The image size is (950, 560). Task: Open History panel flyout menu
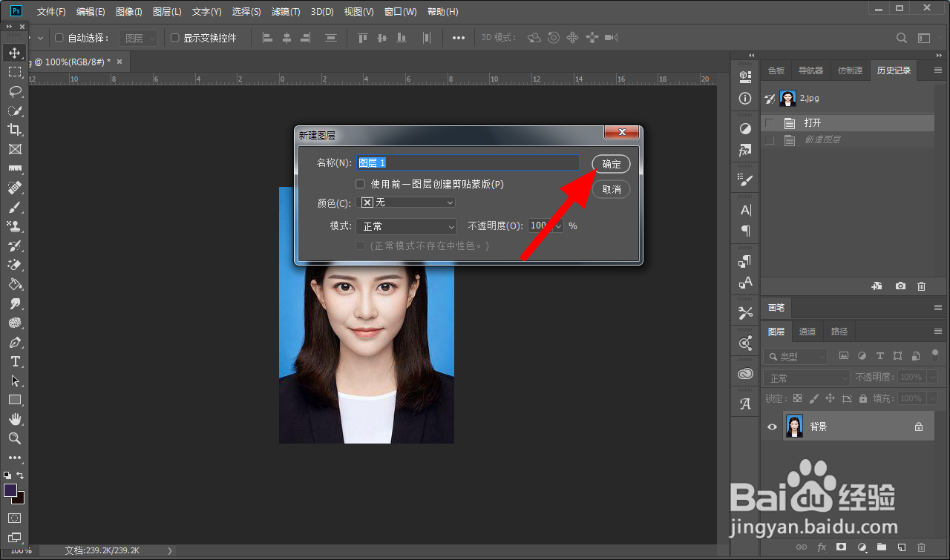tap(937, 70)
